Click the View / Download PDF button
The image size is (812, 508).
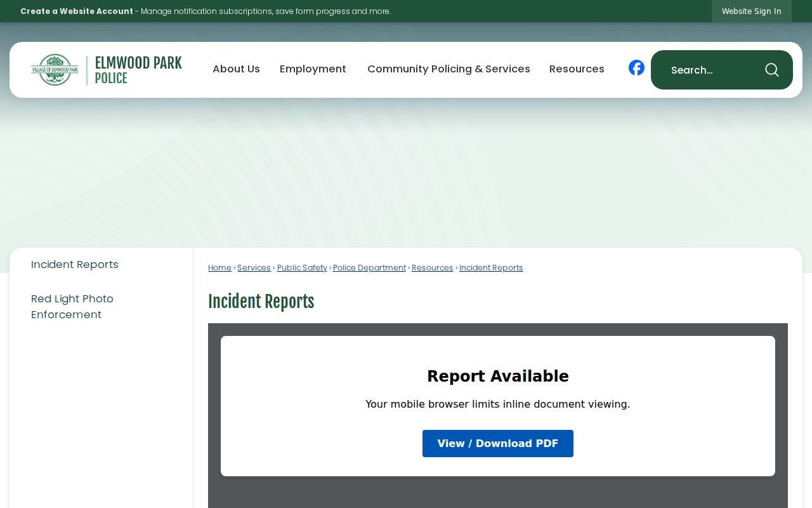point(498,443)
